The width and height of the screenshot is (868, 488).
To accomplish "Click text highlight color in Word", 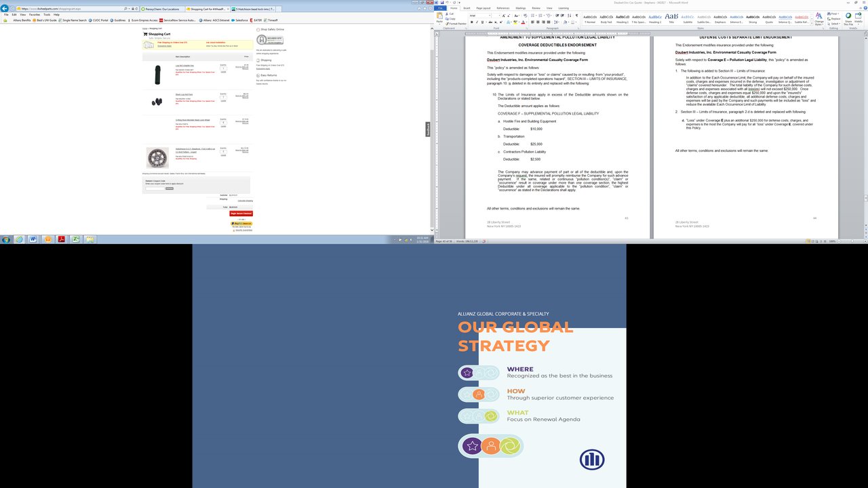I will [515, 22].
